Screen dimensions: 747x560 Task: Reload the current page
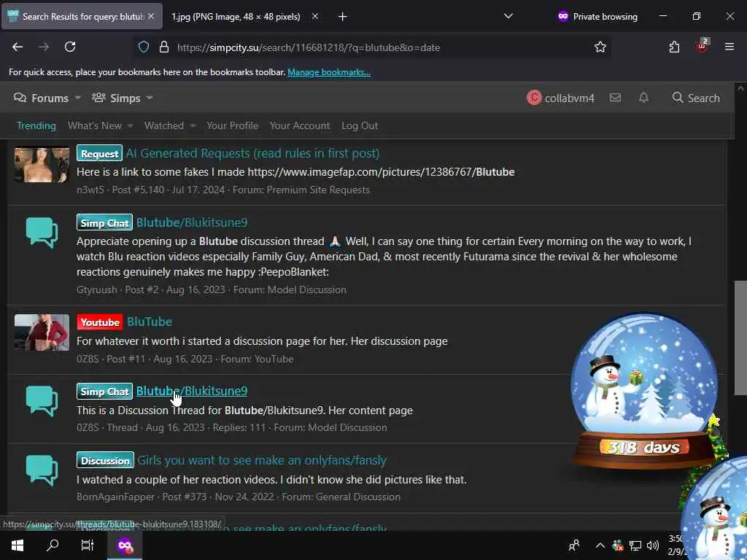(x=70, y=47)
